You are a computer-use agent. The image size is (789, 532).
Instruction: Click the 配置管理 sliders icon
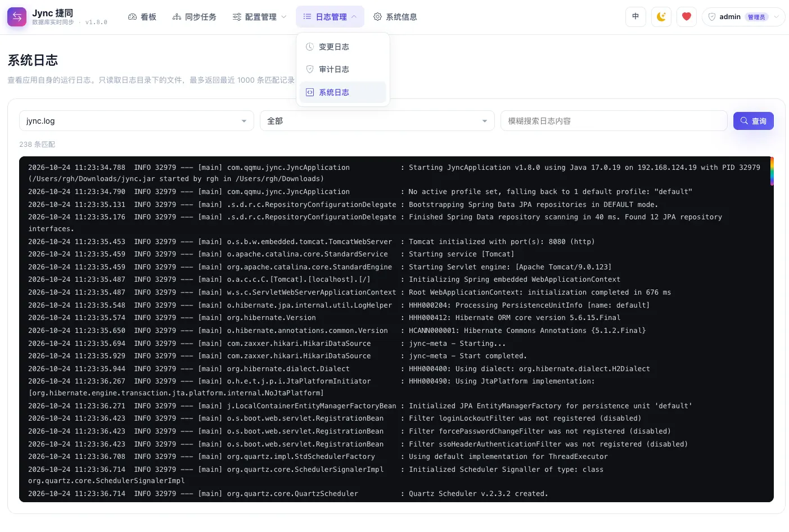237,17
